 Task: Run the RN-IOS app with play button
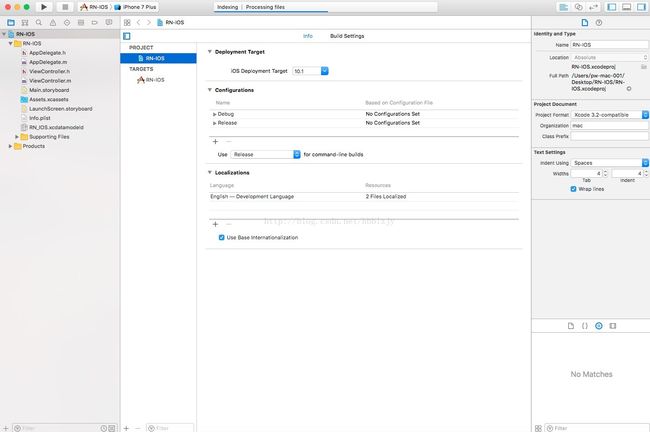pos(44,7)
